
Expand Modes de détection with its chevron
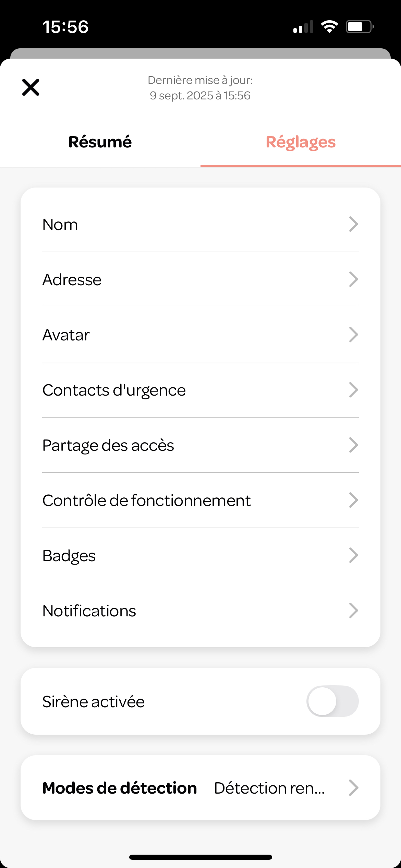click(x=354, y=788)
